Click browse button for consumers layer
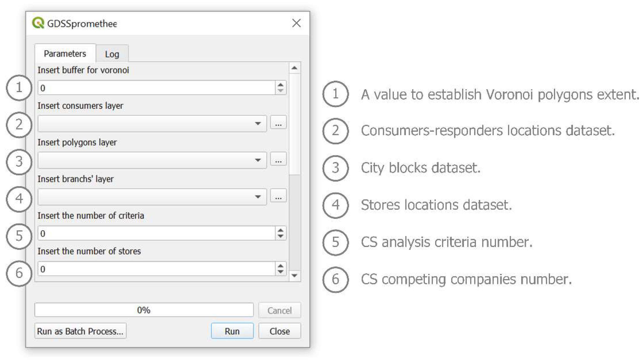644x362 pixels. pos(278,123)
